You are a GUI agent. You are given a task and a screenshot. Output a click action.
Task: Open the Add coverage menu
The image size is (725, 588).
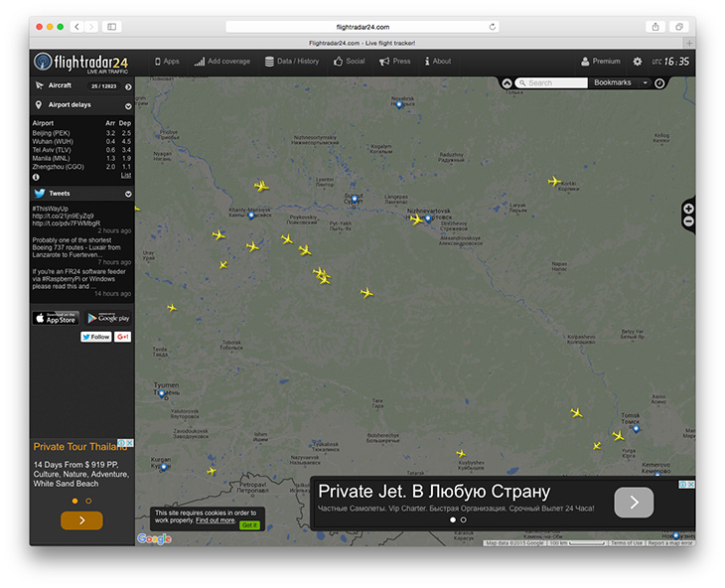pos(222,62)
